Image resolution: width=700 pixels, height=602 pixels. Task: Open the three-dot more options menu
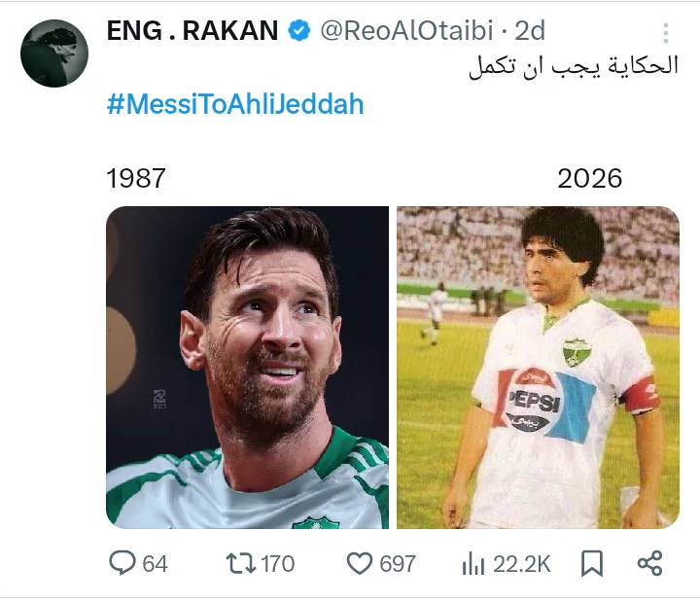666,34
